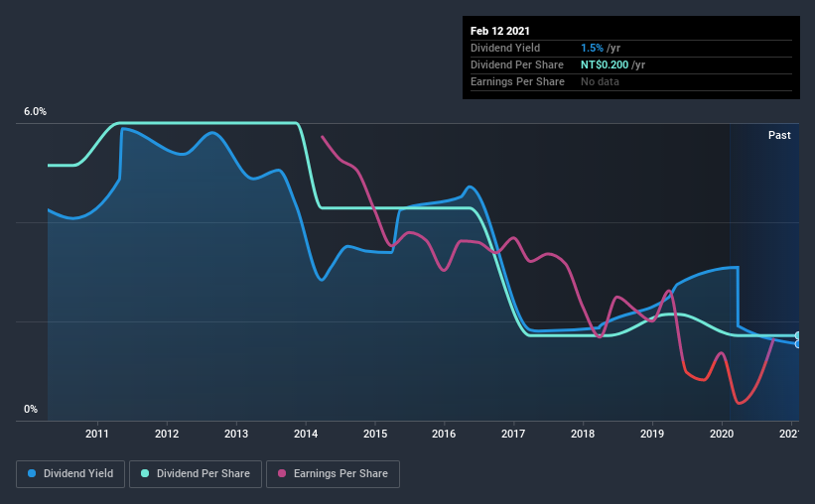
Task: Click the teal Dividend Per Share legend dot
Action: [145, 473]
